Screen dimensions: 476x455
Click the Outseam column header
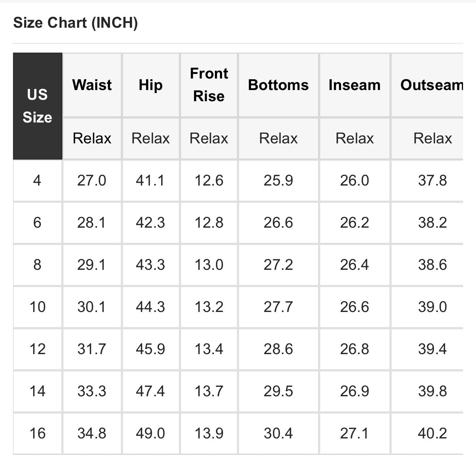click(x=432, y=85)
